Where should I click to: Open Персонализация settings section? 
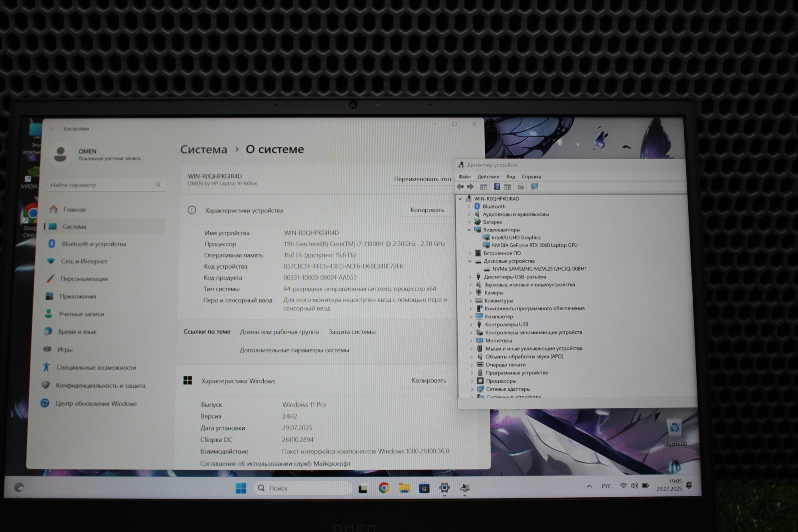[84, 279]
